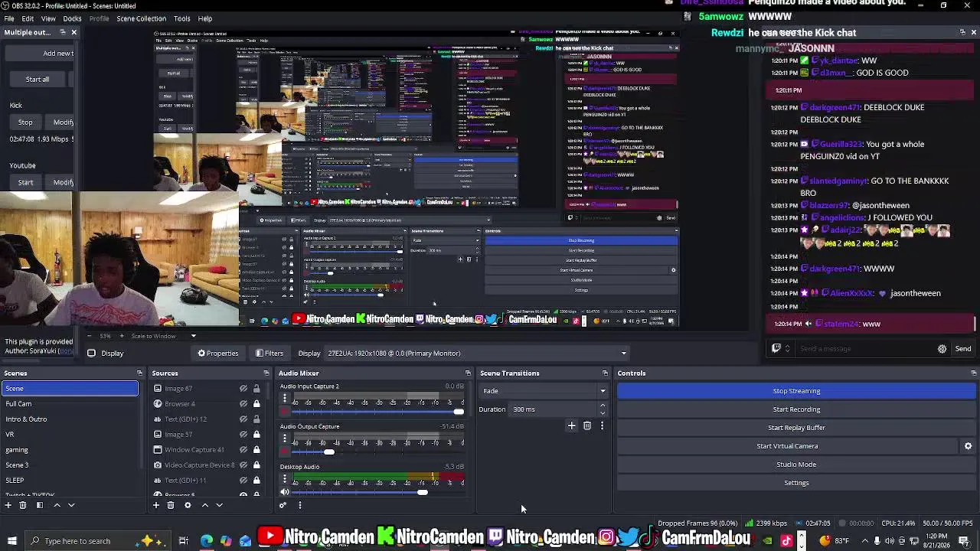
Task: Mute Desktop Audio speaker icon
Action: (285, 492)
